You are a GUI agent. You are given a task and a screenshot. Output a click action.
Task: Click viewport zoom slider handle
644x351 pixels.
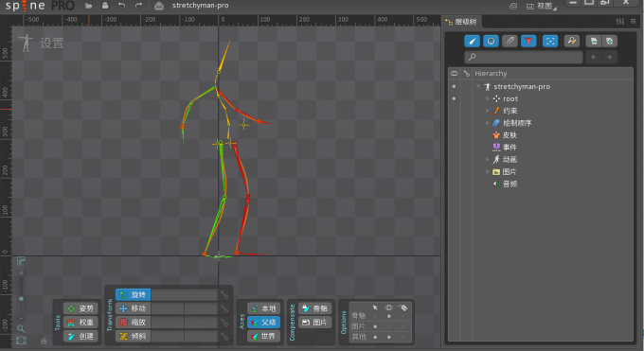tap(21, 298)
